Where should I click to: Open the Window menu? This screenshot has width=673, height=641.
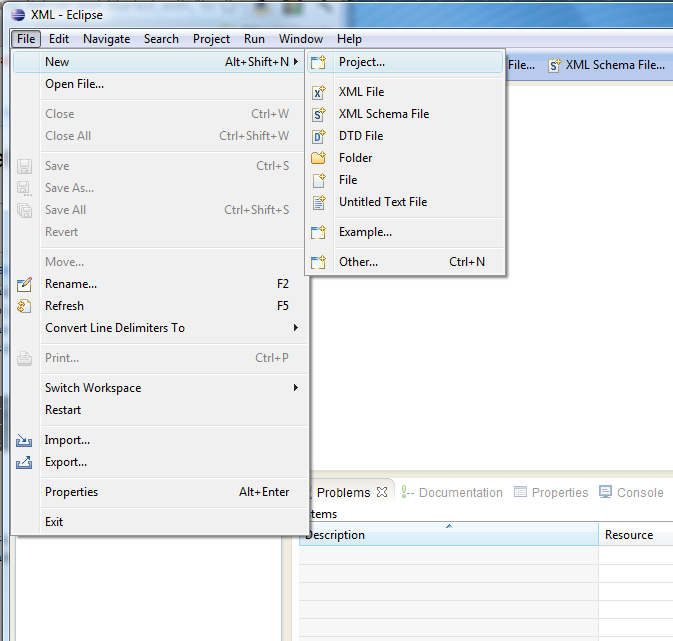[x=301, y=39]
